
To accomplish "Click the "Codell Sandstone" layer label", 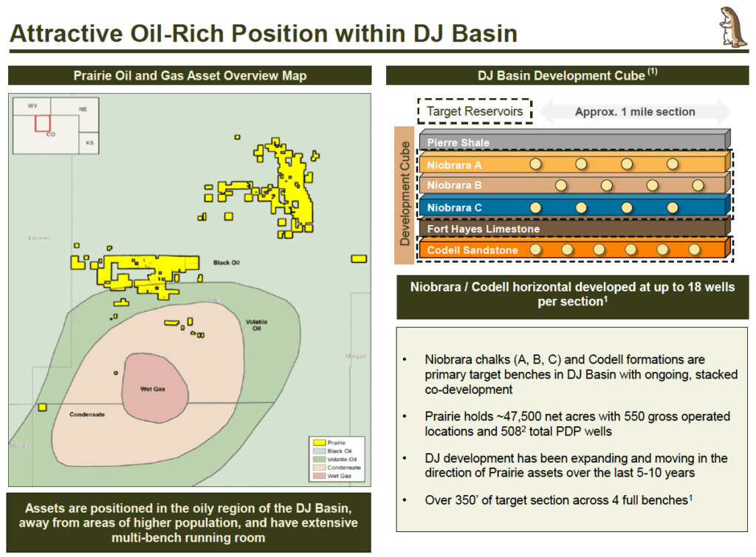I will coord(472,250).
